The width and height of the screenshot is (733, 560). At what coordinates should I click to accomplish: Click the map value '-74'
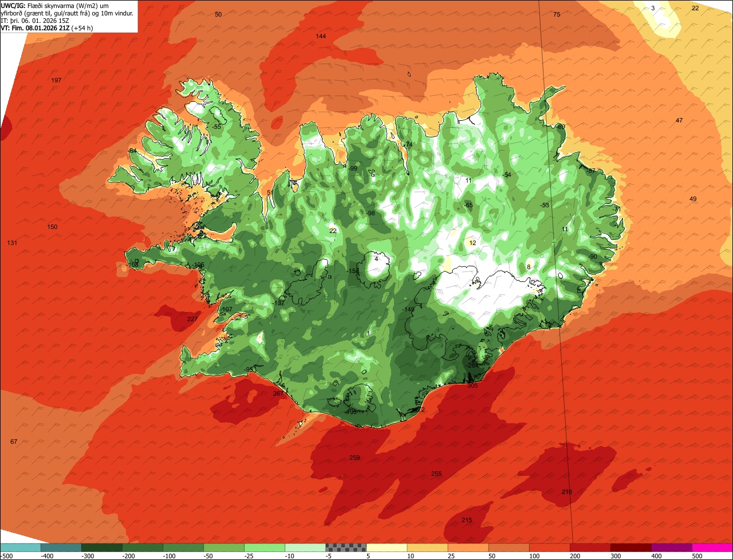tap(408, 145)
